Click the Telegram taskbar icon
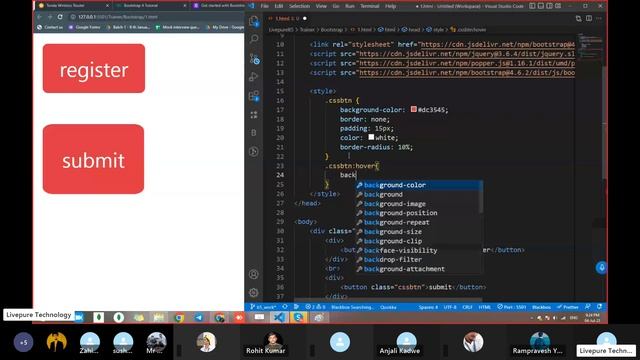Screen dimensions: 640x360 pyautogui.click(x=199, y=317)
